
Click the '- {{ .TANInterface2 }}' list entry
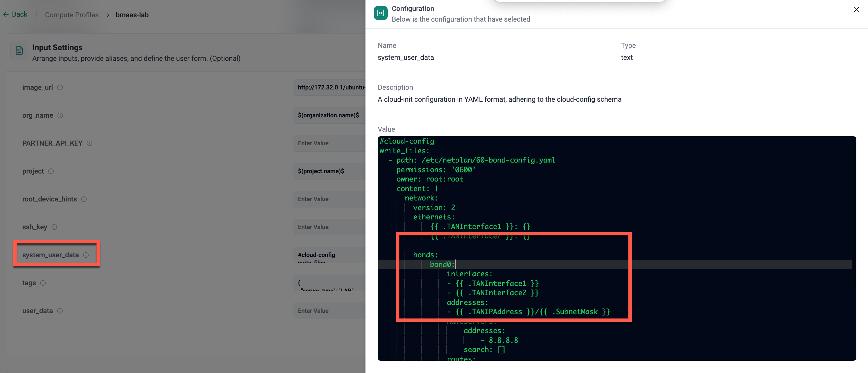pos(493,293)
